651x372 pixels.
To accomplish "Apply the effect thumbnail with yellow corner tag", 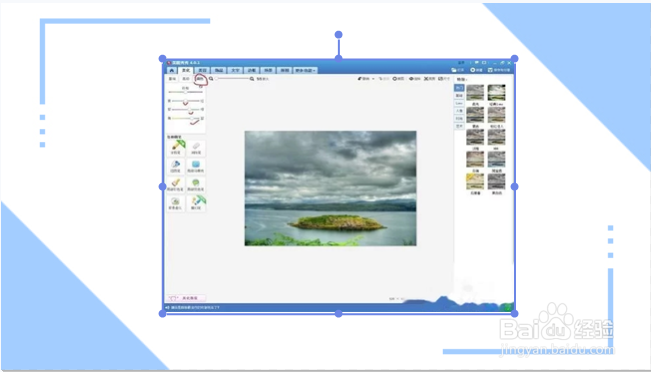I will click(x=475, y=181).
